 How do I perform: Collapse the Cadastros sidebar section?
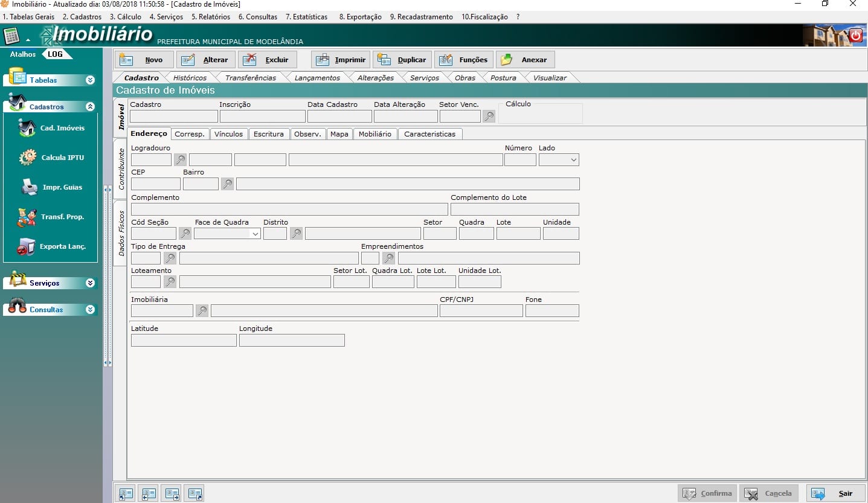90,107
